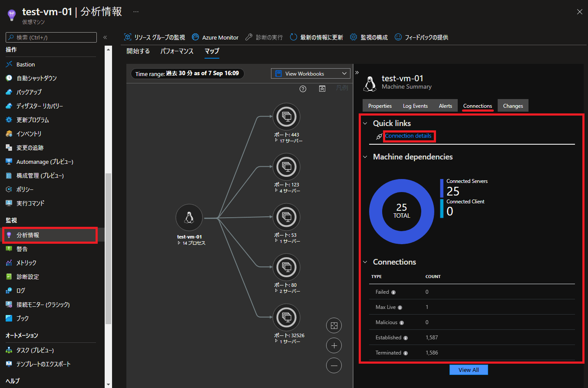588x388 pixels.
Task: Click 診断の実行 run diagnostics
Action: coord(264,37)
